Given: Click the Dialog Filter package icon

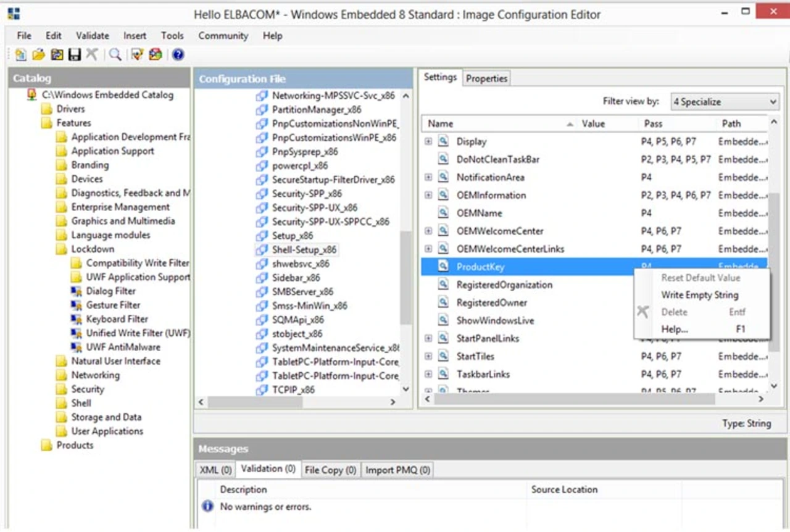Looking at the screenshot, I should tap(77, 291).
